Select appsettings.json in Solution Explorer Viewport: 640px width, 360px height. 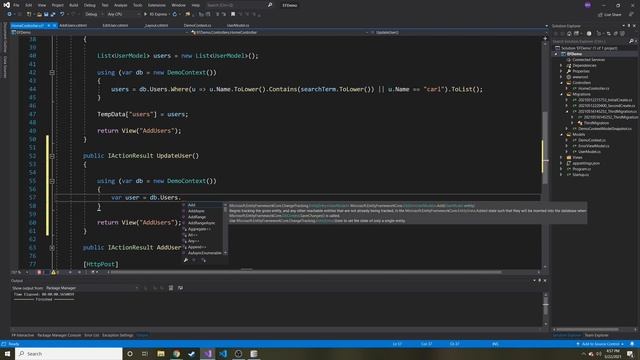tap(585, 163)
